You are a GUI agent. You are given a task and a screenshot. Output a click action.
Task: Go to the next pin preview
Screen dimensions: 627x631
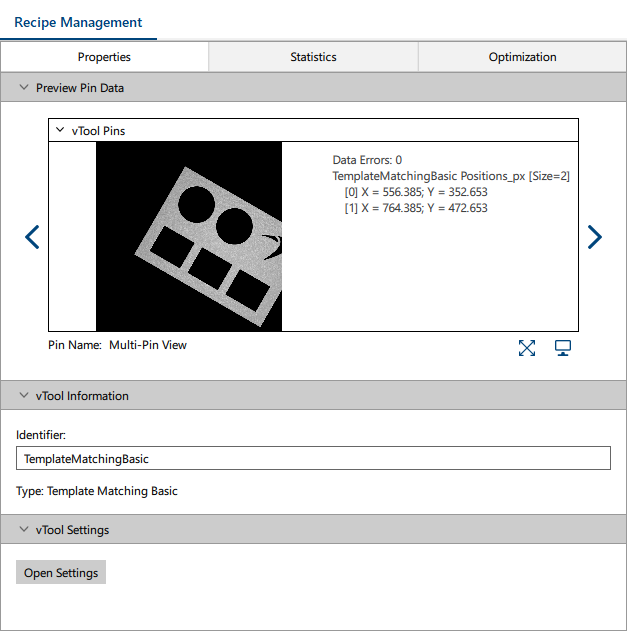pyautogui.click(x=595, y=237)
